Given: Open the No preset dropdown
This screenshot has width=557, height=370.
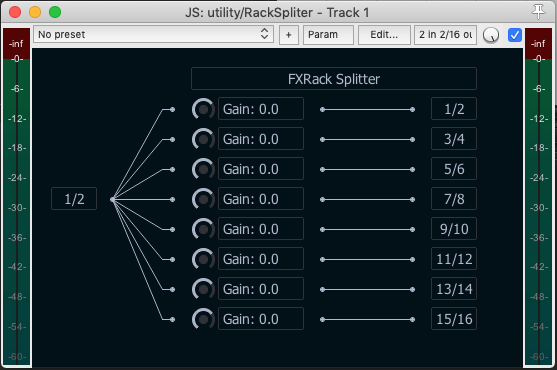Looking at the screenshot, I should (153, 34).
